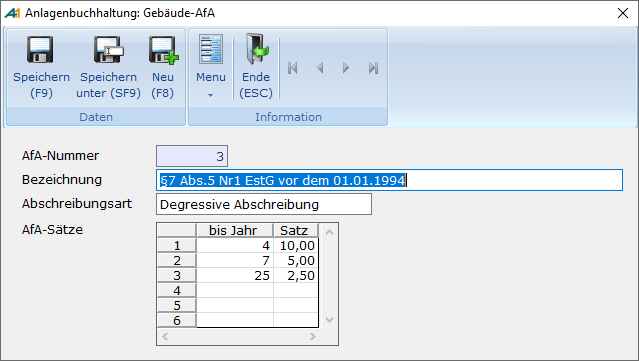
Task: Select the 'bis Jahr' column header
Action: tap(235, 230)
